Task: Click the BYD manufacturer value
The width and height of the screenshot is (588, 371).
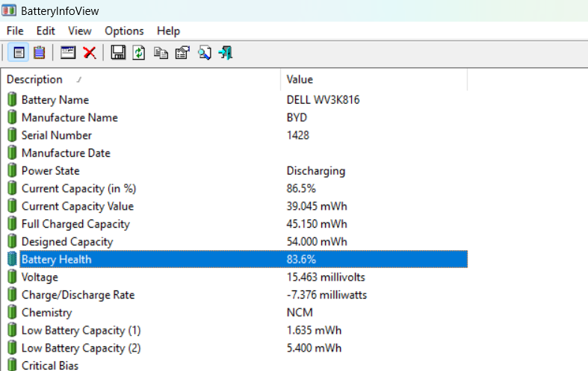Action: coord(297,117)
